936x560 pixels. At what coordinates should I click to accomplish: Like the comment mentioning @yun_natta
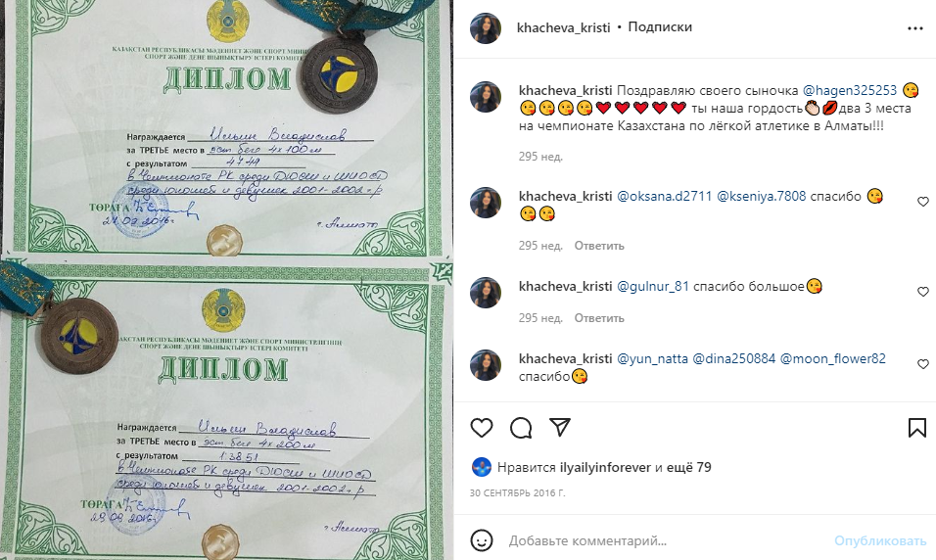coord(923,363)
